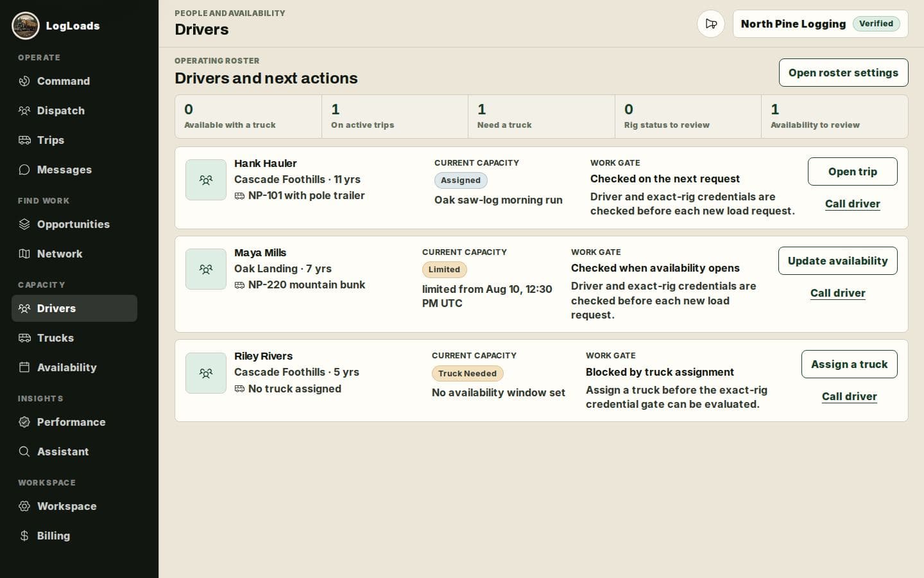Click Maya Mills' driver avatar icon

point(206,269)
